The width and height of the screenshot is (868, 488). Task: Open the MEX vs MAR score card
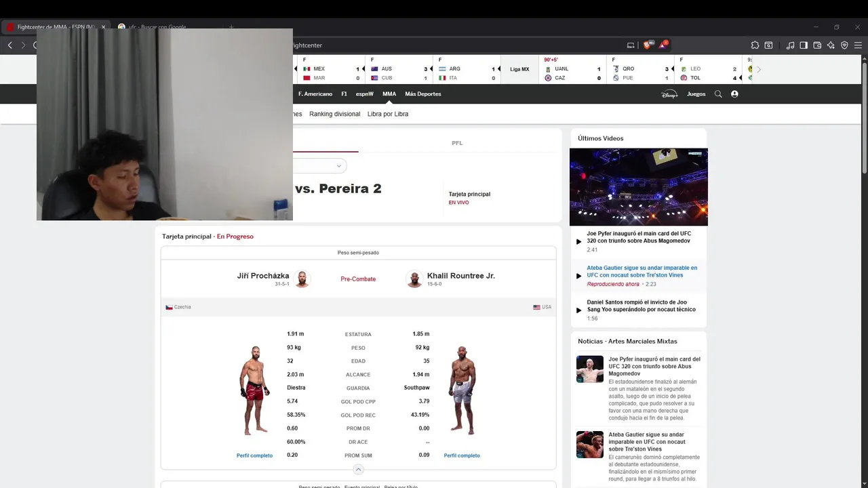tap(331, 69)
